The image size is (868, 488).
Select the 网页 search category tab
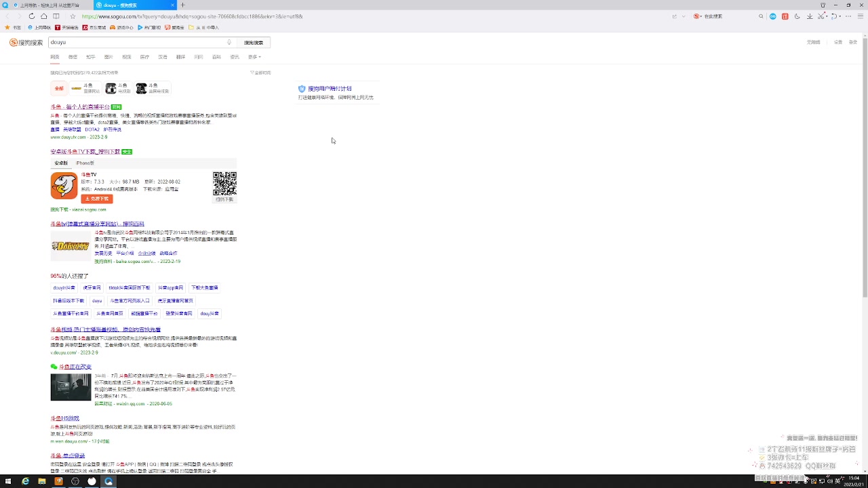pos(55,57)
